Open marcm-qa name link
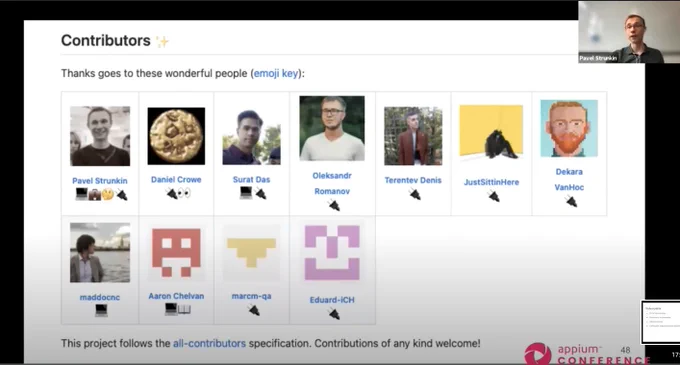Screen dimensions: 680x365 (252, 296)
